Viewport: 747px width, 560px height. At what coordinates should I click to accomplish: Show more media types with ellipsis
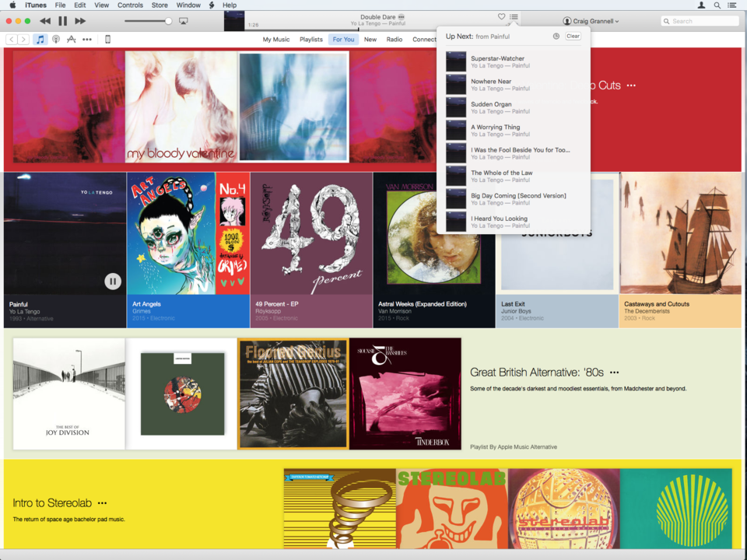coord(86,40)
